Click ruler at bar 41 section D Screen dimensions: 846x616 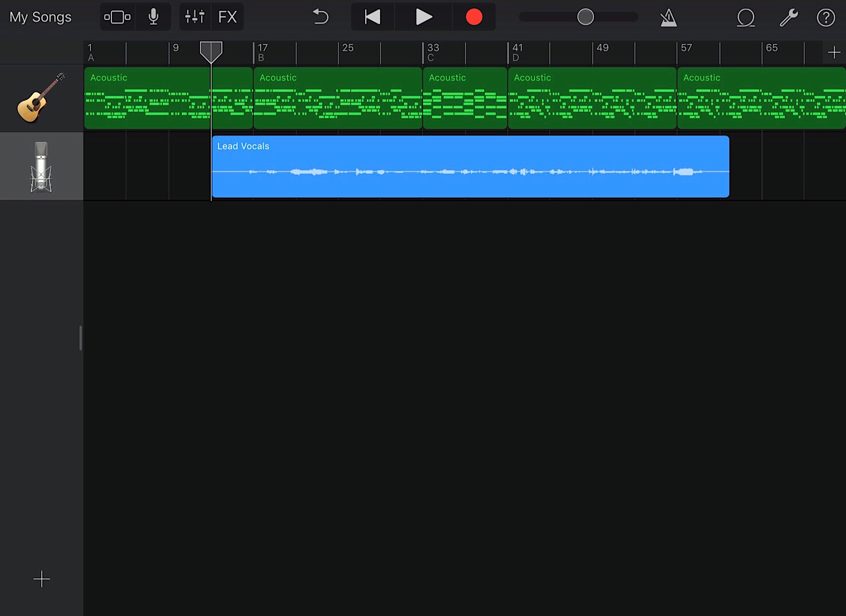(x=517, y=52)
